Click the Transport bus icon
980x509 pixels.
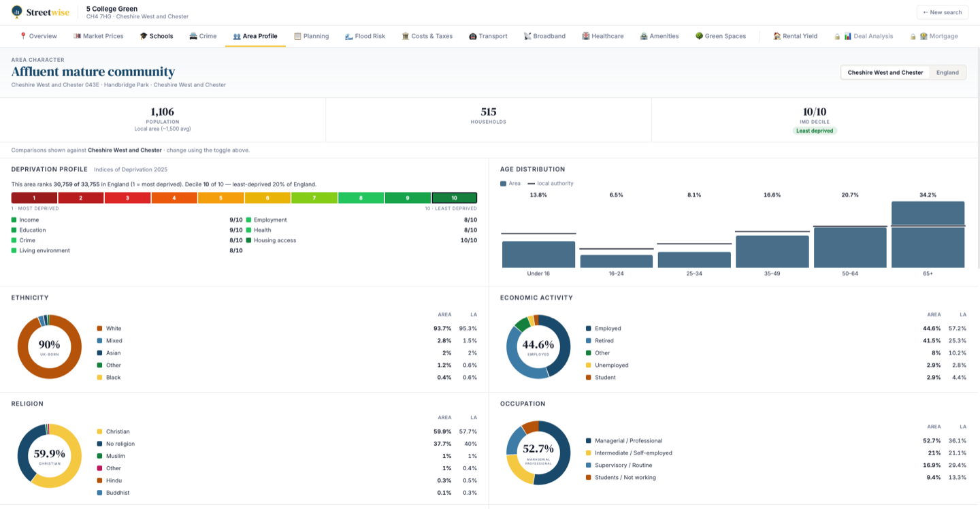coord(473,36)
